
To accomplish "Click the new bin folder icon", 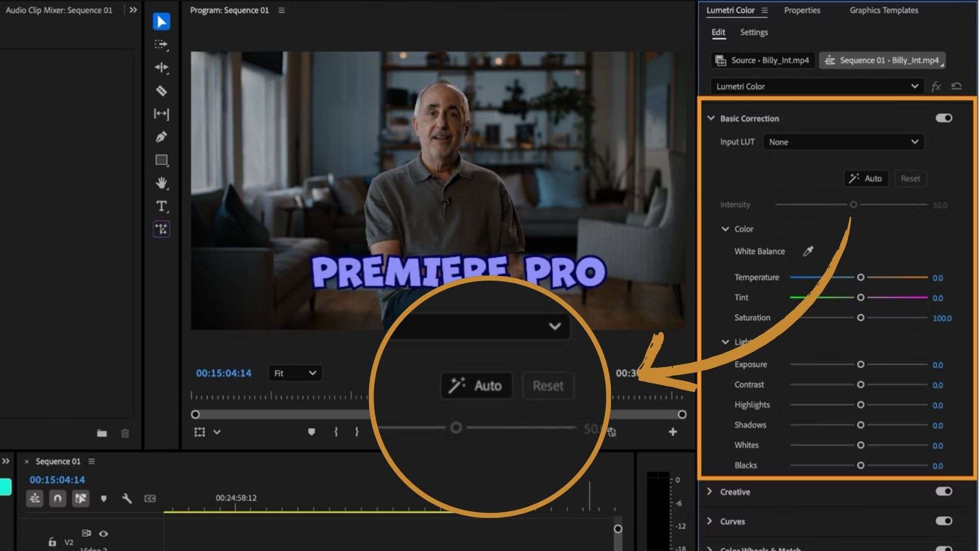I will point(102,433).
